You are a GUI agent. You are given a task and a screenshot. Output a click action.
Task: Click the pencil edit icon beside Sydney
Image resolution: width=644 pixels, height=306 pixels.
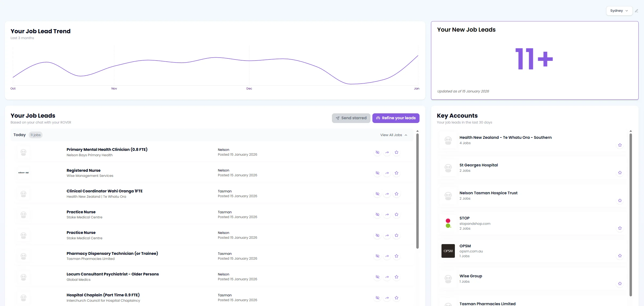point(636,11)
